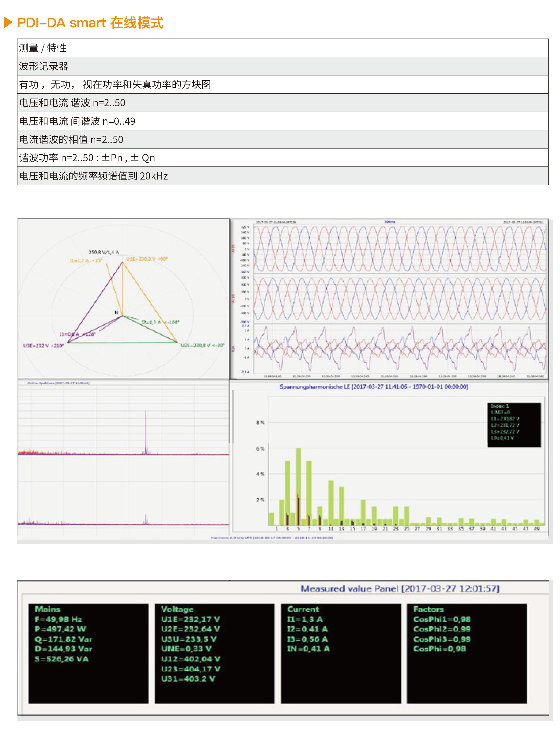Click the tall spike in online spectrum plot
This screenshot has height=744, width=560.
[145, 432]
